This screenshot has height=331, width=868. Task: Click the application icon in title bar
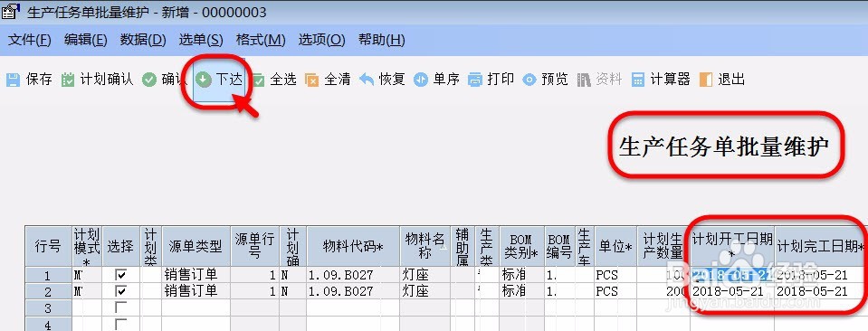coord(11,12)
